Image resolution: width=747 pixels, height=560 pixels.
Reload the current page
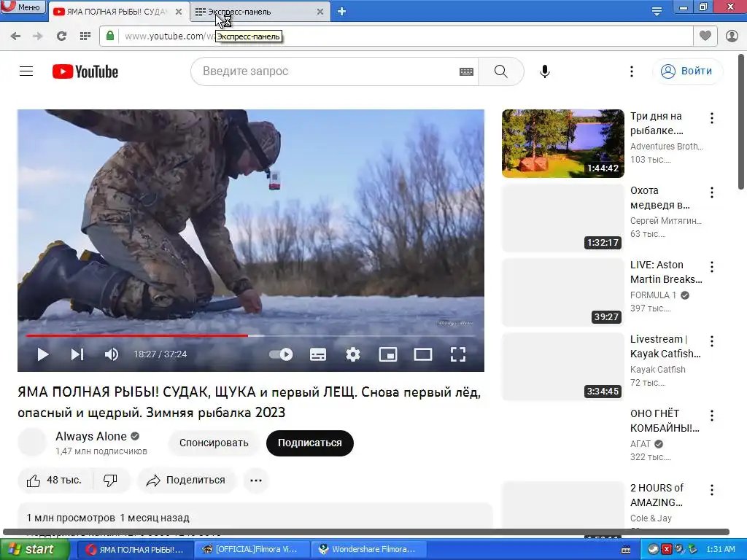(61, 36)
